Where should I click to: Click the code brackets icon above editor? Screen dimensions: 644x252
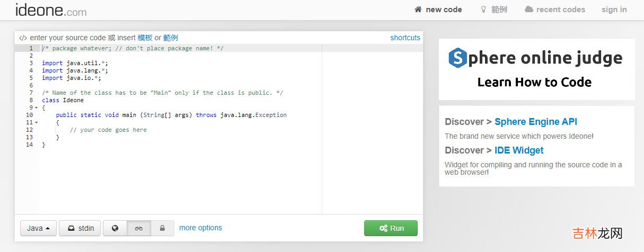coord(23,38)
